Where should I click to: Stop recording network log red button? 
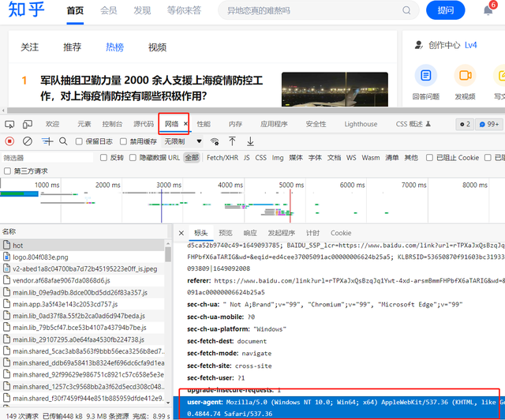tap(9, 141)
